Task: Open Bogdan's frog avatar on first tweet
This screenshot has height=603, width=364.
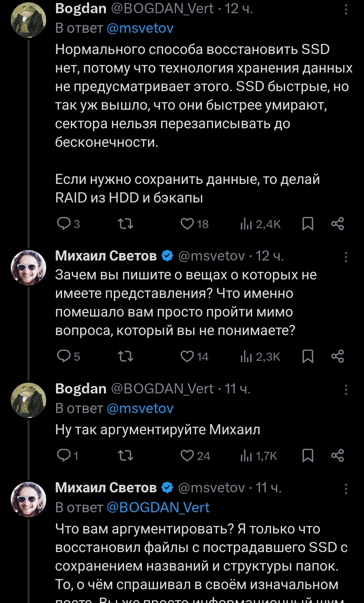Action: click(x=29, y=20)
